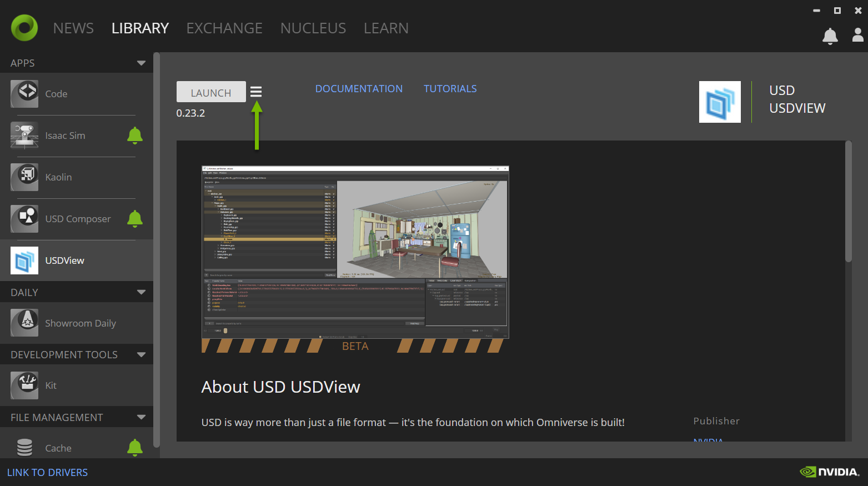Click the Publisher label
This screenshot has height=486, width=868.
click(716, 421)
